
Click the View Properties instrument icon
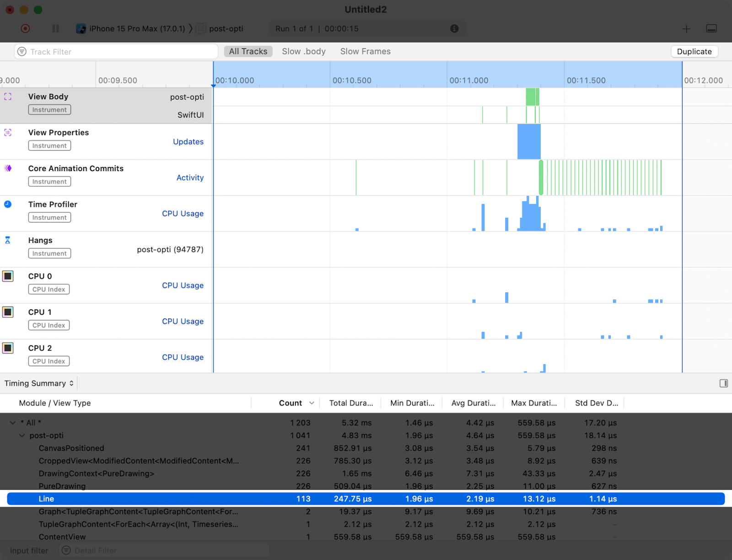(7, 132)
